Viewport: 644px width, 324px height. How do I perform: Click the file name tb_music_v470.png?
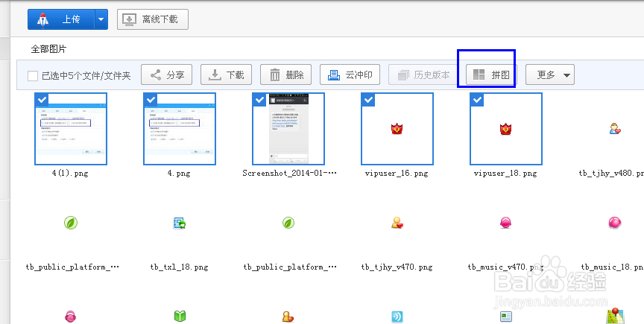pyautogui.click(x=505, y=267)
